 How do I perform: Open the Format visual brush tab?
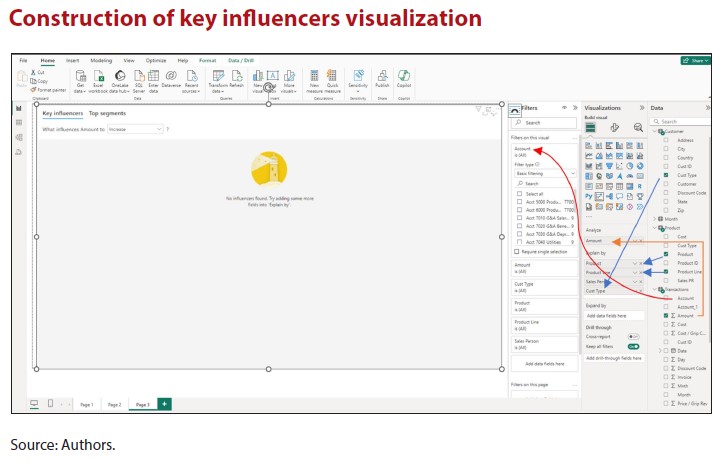click(x=614, y=128)
